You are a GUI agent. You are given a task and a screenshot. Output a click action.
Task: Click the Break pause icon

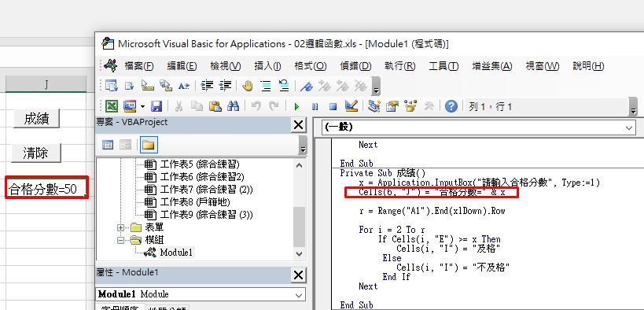pos(315,107)
